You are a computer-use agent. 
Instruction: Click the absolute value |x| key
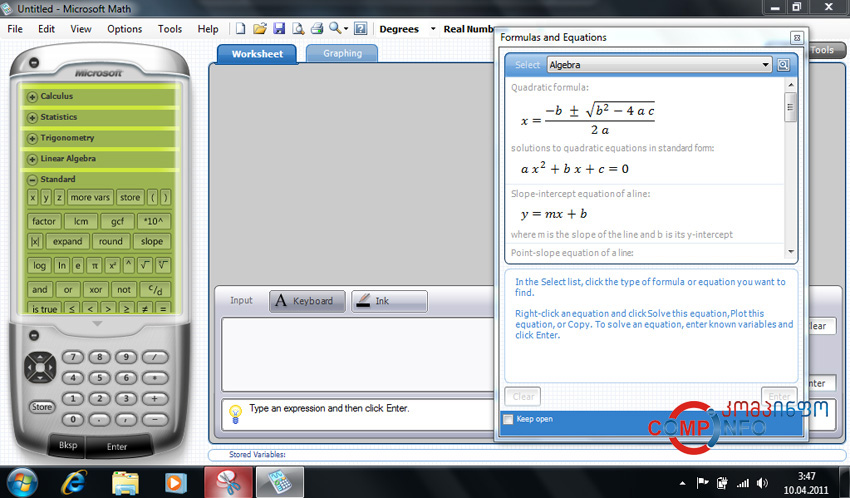click(x=35, y=242)
